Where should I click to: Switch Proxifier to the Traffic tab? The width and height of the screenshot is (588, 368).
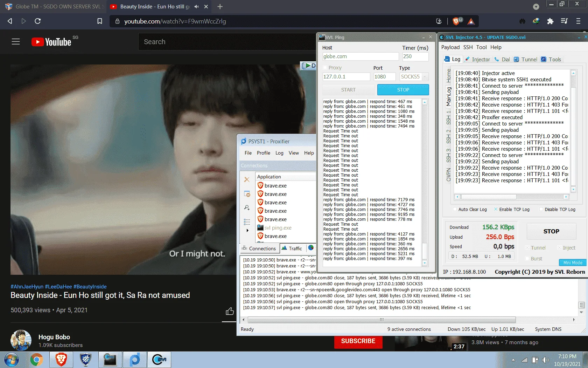tap(292, 248)
